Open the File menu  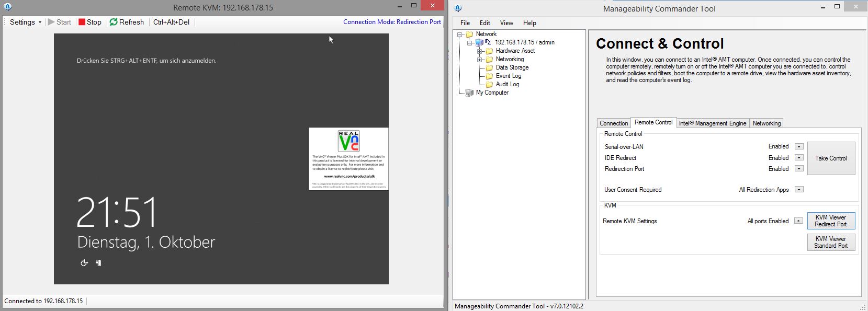click(x=465, y=23)
